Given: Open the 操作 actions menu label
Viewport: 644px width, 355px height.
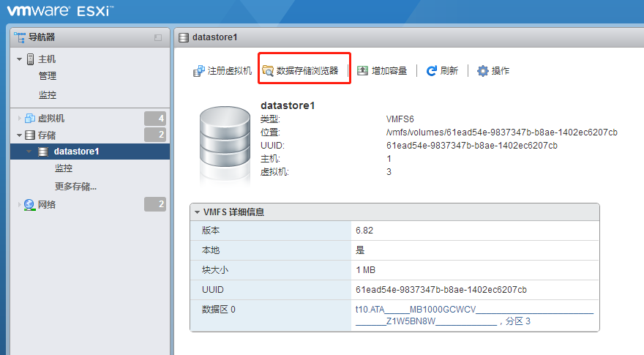Looking at the screenshot, I should point(501,71).
